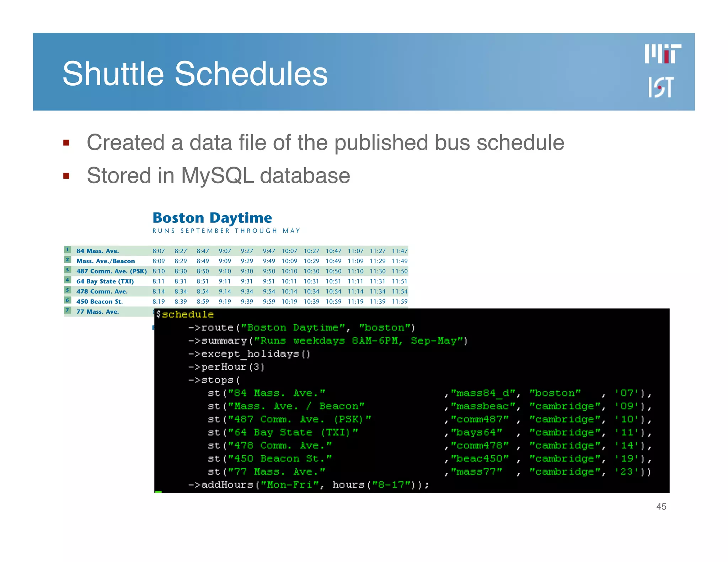Click the 'Mass. Ave./Beacon' stop name
The width and height of the screenshot is (728, 562).
click(x=106, y=261)
